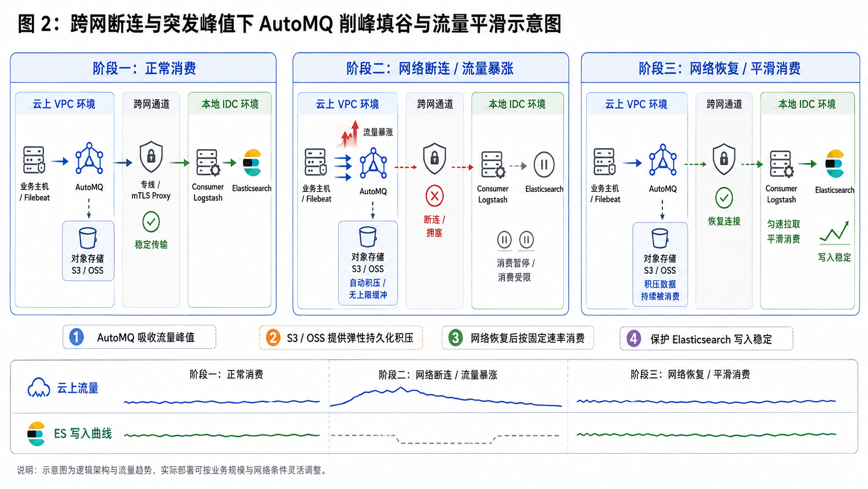
Task: Click the Elasticsearch logo in 阶段三
Action: 835,164
